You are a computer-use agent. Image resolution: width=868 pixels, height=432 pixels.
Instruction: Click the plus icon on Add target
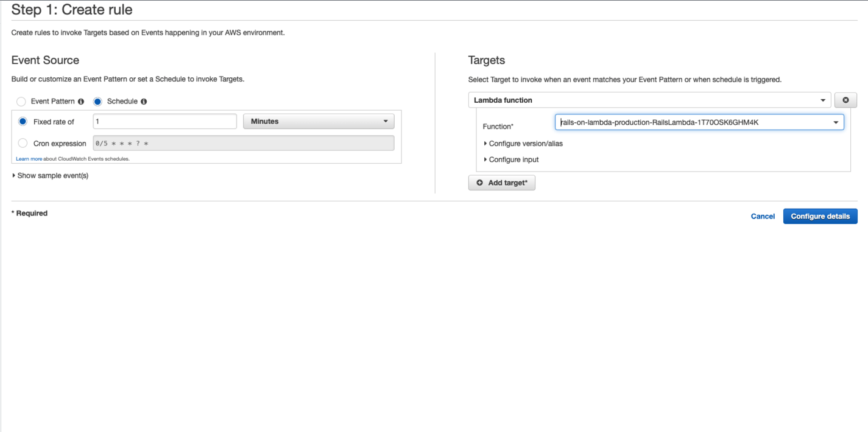481,183
